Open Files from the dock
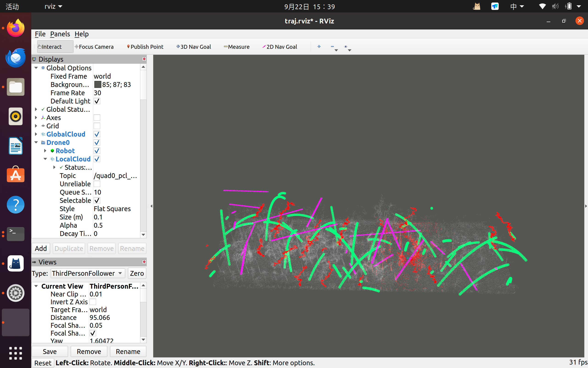This screenshot has height=368, width=588. 16,87
